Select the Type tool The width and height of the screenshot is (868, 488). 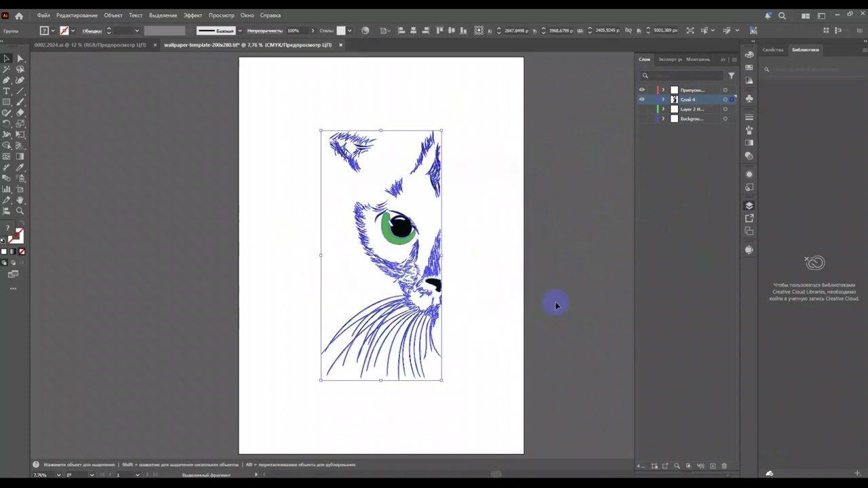tap(7, 91)
